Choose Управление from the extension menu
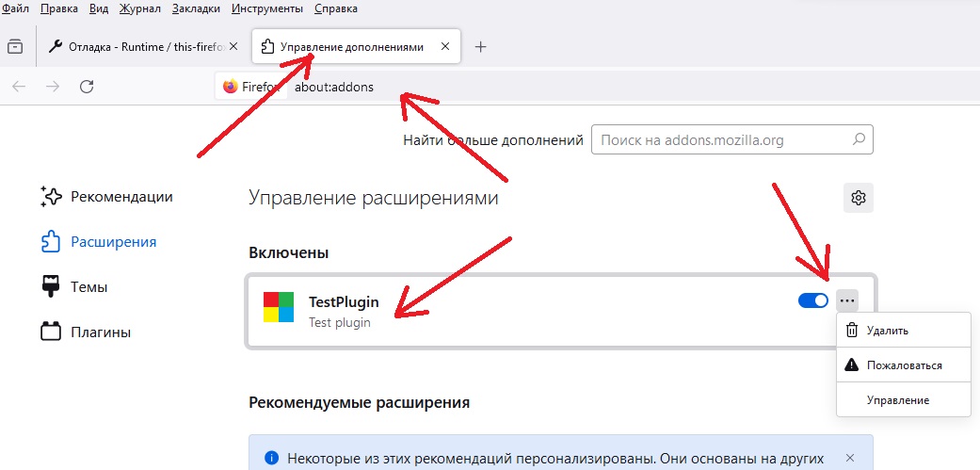Image resolution: width=980 pixels, height=470 pixels. click(x=903, y=400)
